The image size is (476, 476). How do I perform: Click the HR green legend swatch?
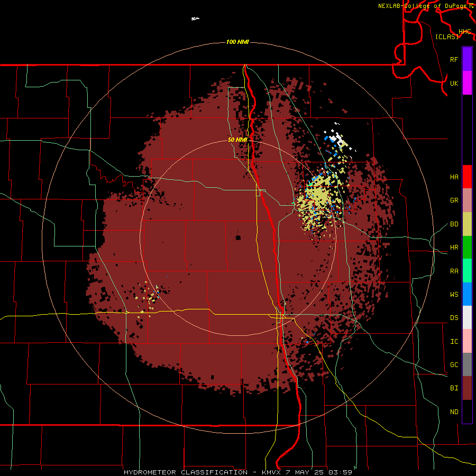[467, 248]
